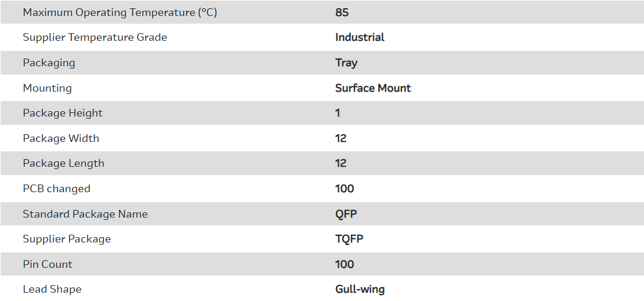Select the Tray packaging value

(347, 63)
